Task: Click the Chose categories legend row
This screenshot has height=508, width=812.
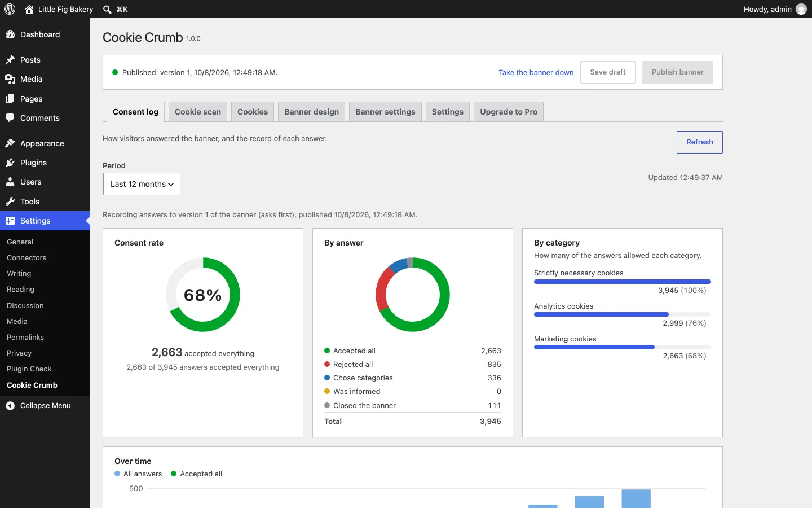Action: (x=413, y=378)
